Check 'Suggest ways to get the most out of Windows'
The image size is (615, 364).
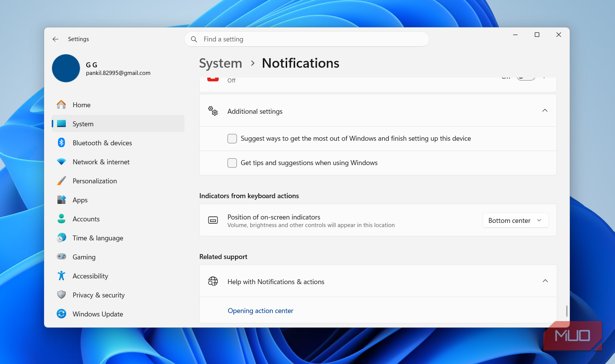pos(232,138)
